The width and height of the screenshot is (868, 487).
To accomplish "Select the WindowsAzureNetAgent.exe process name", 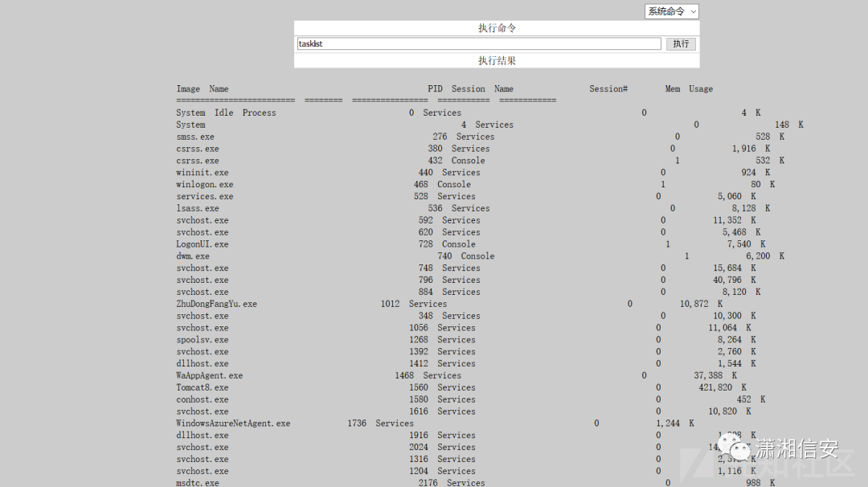I will coord(233,424).
